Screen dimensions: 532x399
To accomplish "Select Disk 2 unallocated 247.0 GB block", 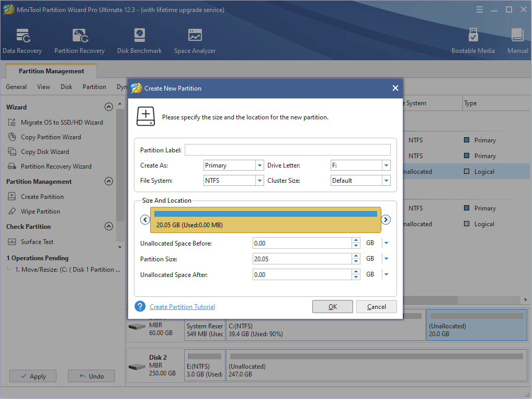I will point(376,365).
